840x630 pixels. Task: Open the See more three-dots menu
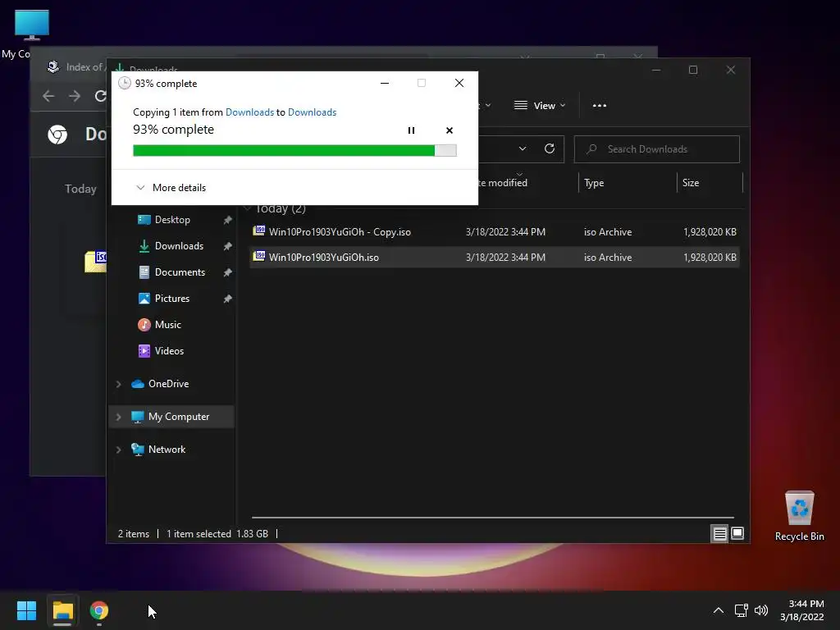[x=600, y=106]
